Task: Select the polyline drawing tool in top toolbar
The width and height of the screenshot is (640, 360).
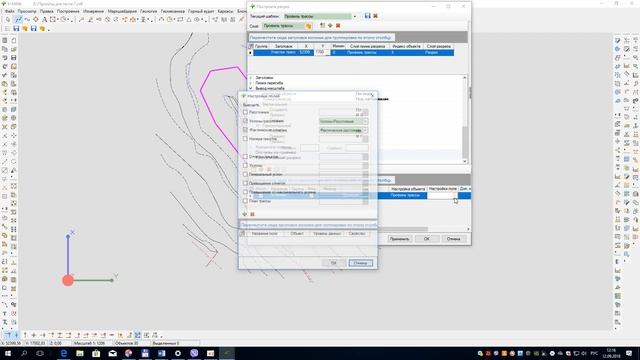Action: click(x=18, y=20)
